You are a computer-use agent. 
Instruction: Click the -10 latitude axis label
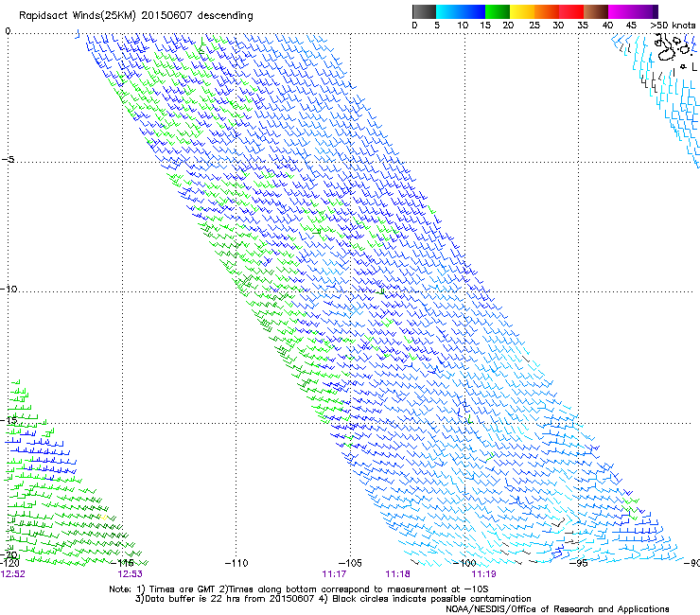9,289
